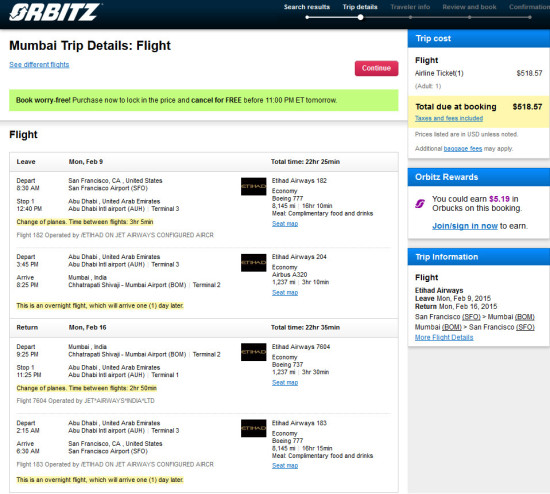Click Total time: 22hr 25min text
The image size is (550, 494).
pyautogui.click(x=305, y=162)
